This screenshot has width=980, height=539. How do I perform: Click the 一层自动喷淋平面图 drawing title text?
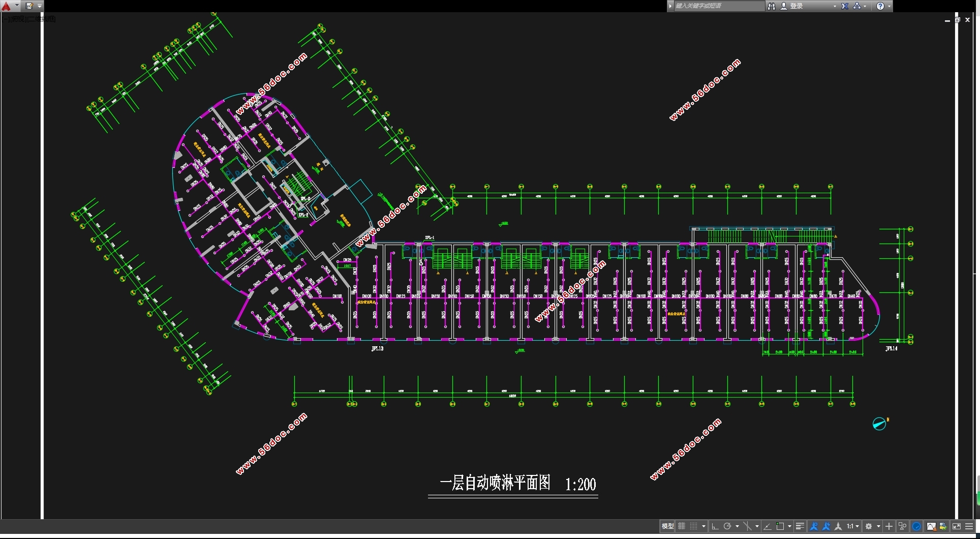495,483
